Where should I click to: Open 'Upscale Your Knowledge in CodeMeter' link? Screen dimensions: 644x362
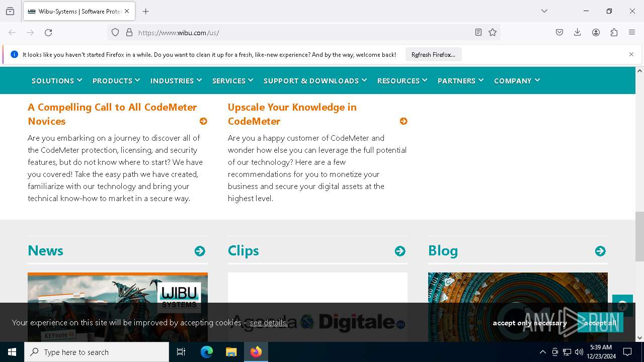[x=292, y=114]
